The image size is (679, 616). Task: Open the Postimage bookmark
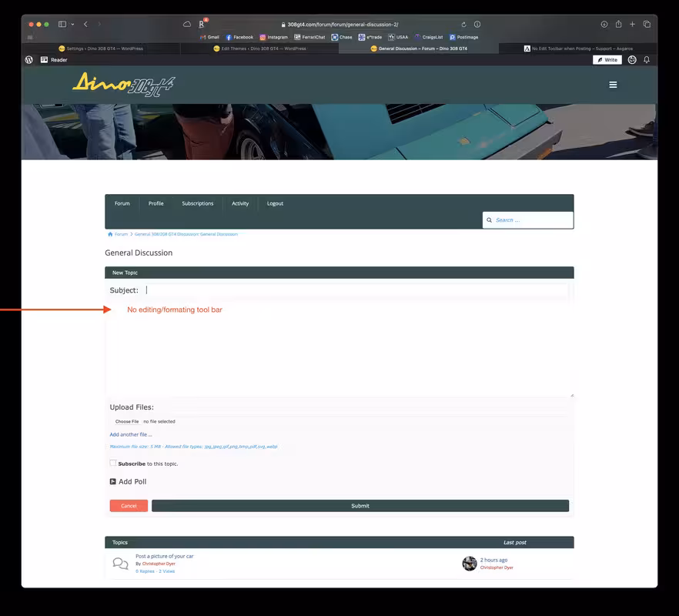[x=463, y=37]
